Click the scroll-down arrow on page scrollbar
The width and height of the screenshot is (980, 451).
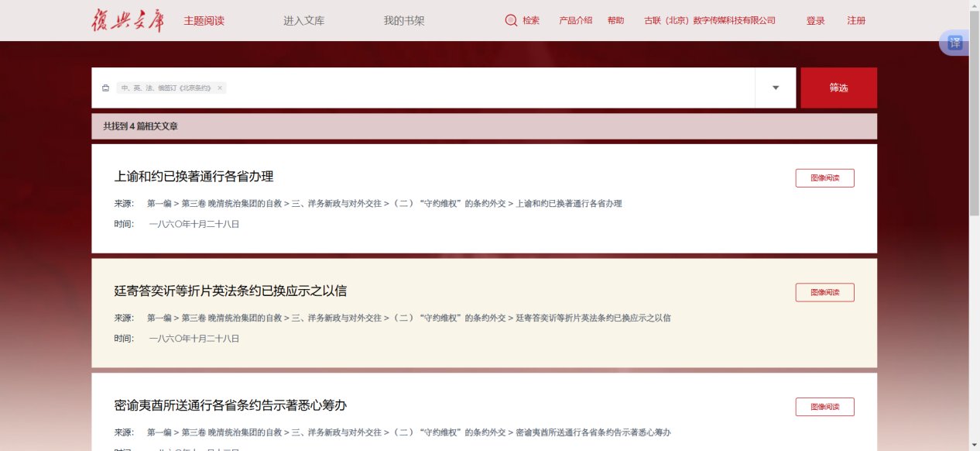(x=974, y=445)
